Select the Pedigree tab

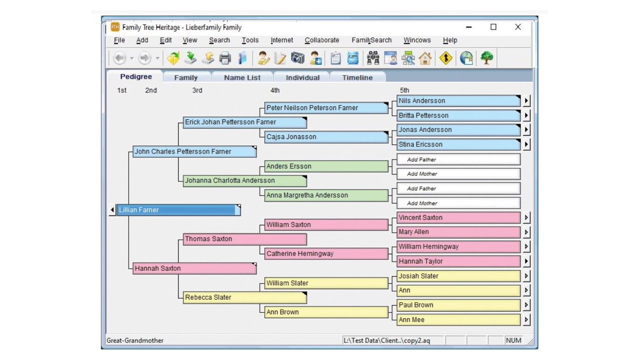click(136, 76)
